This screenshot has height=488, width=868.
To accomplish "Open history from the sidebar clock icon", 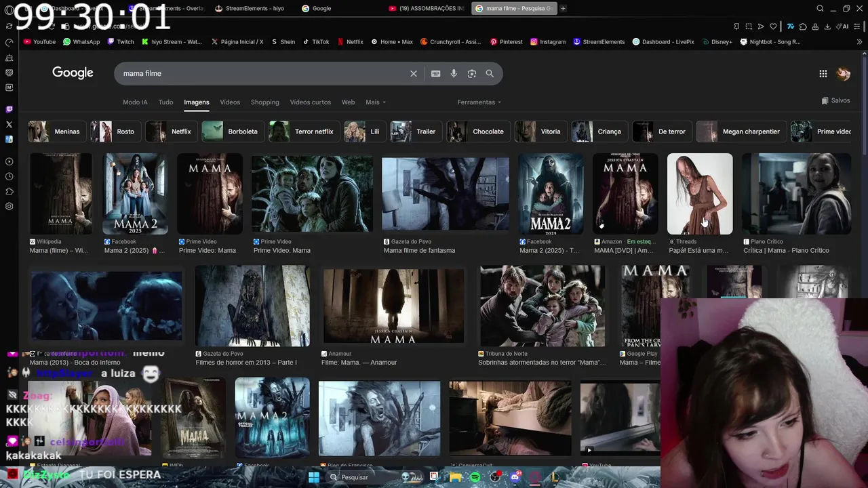I will coord(9,176).
